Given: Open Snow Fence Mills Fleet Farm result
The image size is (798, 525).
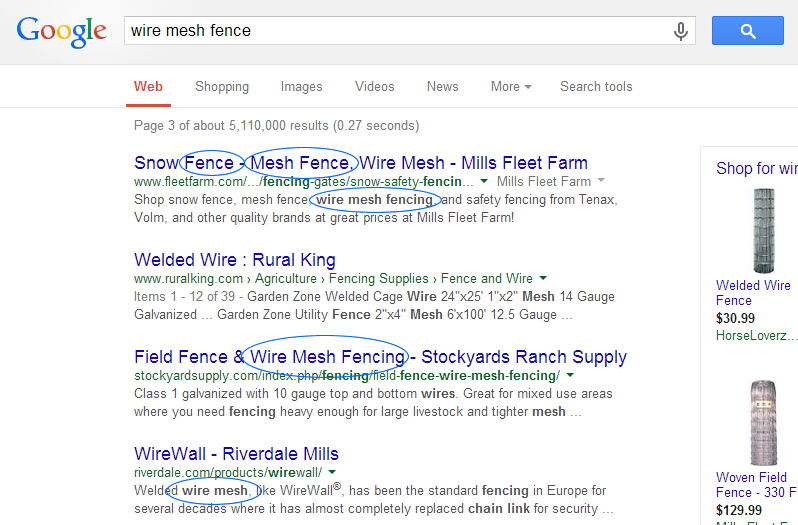Looking at the screenshot, I should click(x=361, y=163).
